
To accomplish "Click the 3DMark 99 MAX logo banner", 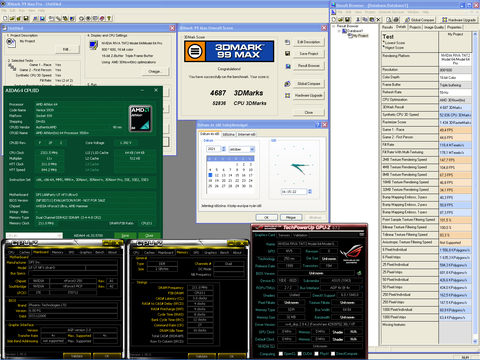I will [229, 51].
